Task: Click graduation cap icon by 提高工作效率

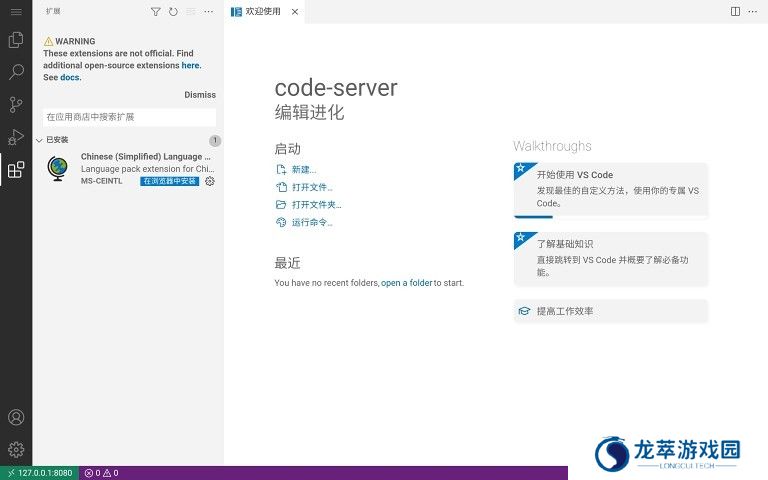Action: click(525, 311)
